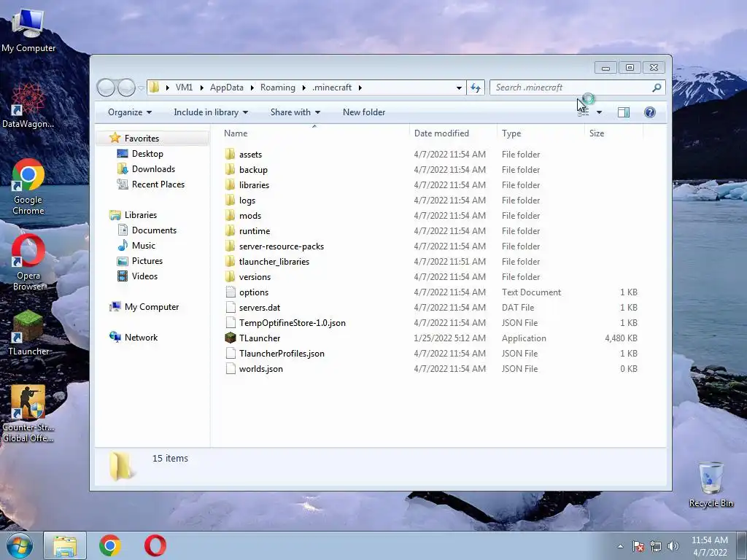Click New folder button

point(364,112)
